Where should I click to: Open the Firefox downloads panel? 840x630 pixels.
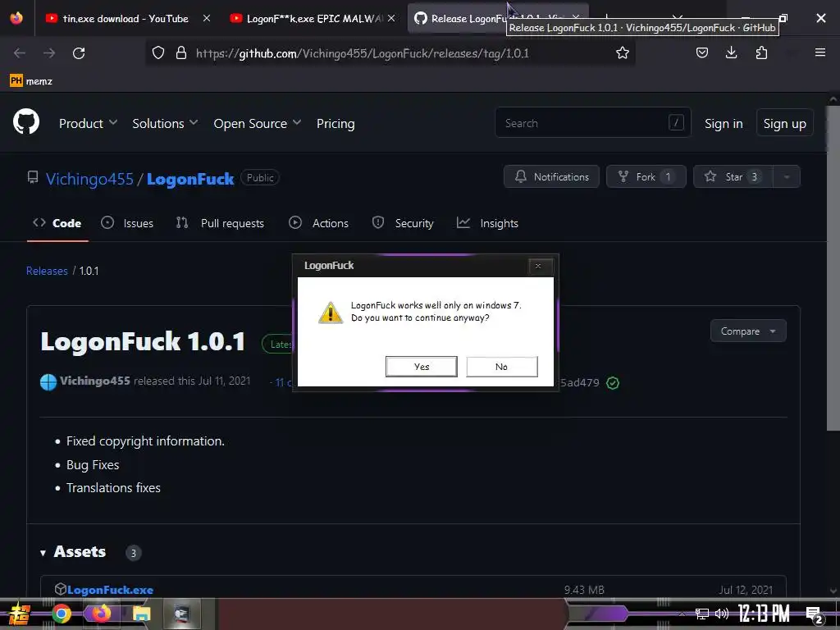[x=731, y=52]
